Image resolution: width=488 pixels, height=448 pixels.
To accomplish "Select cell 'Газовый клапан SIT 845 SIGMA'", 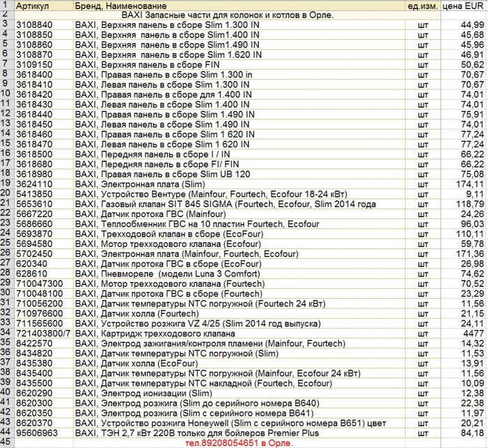I will click(239, 204).
